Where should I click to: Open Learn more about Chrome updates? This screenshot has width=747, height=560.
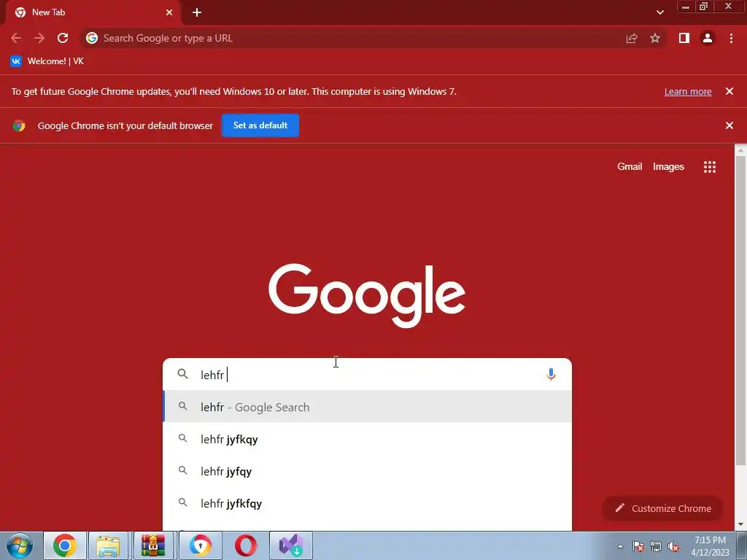[x=688, y=91]
